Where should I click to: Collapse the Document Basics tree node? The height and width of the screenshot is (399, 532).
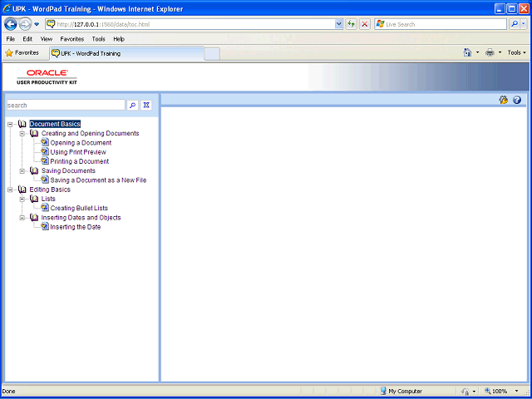[10, 124]
